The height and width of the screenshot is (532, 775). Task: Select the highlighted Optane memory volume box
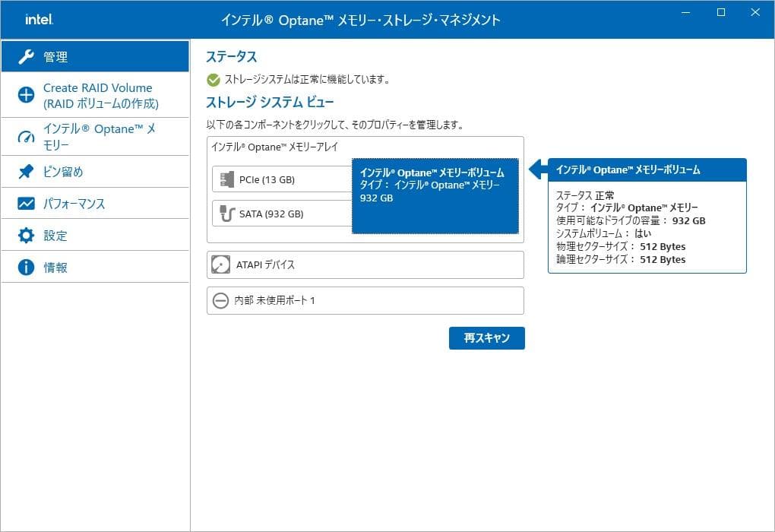pos(435,195)
